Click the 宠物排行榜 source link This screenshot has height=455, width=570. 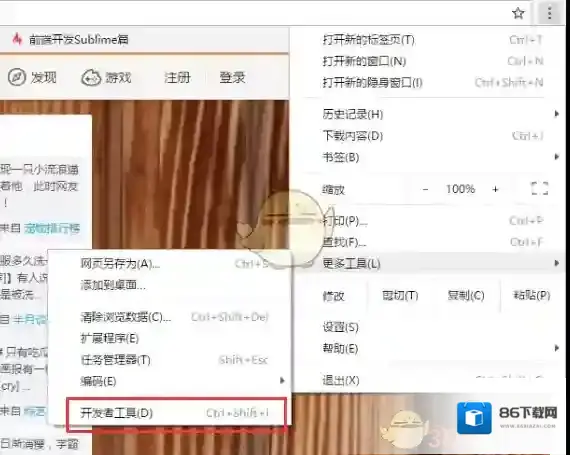click(52, 228)
